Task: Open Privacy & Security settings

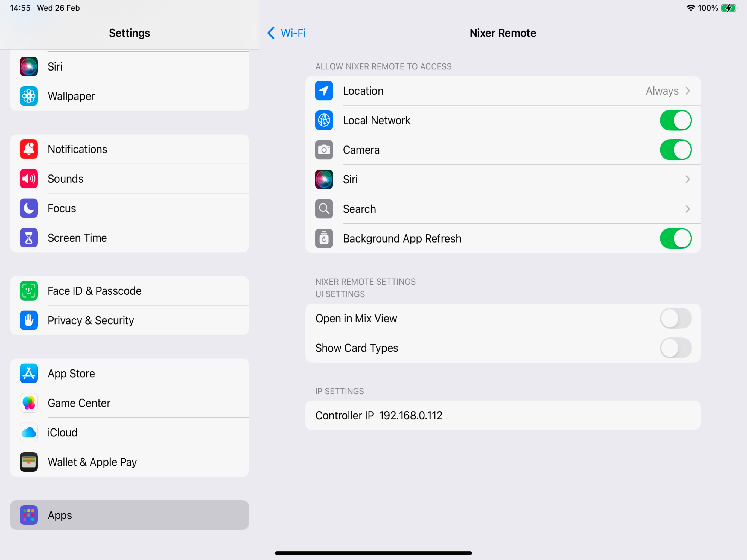Action: (129, 320)
